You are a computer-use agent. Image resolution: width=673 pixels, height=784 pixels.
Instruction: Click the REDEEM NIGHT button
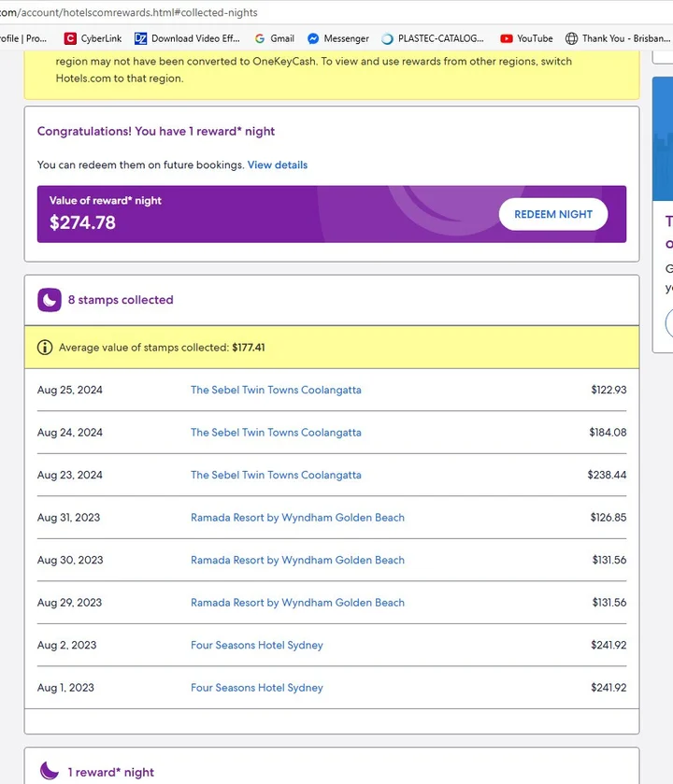click(553, 214)
